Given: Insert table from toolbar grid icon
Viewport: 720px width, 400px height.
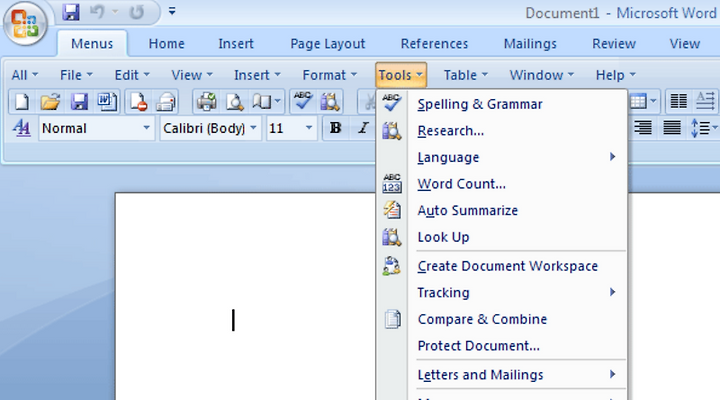Looking at the screenshot, I should tap(638, 101).
